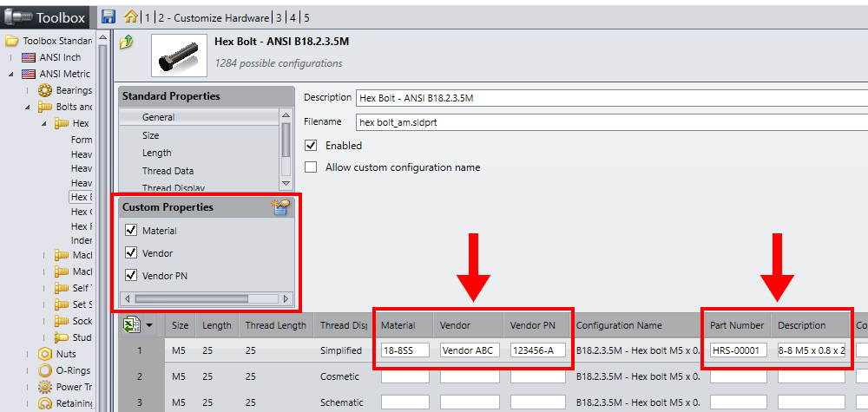The width and height of the screenshot is (868, 412).
Task: Collapse the Hex Head folder node
Action: (44, 123)
